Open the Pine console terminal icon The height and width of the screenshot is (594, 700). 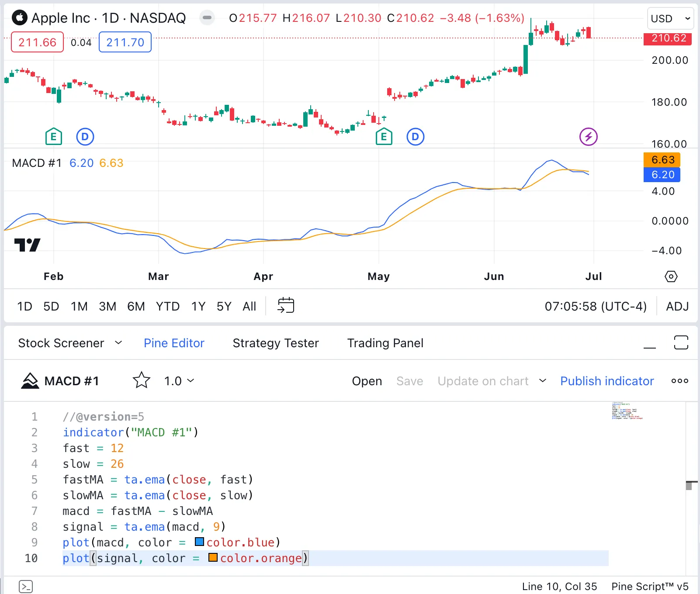coord(26,586)
